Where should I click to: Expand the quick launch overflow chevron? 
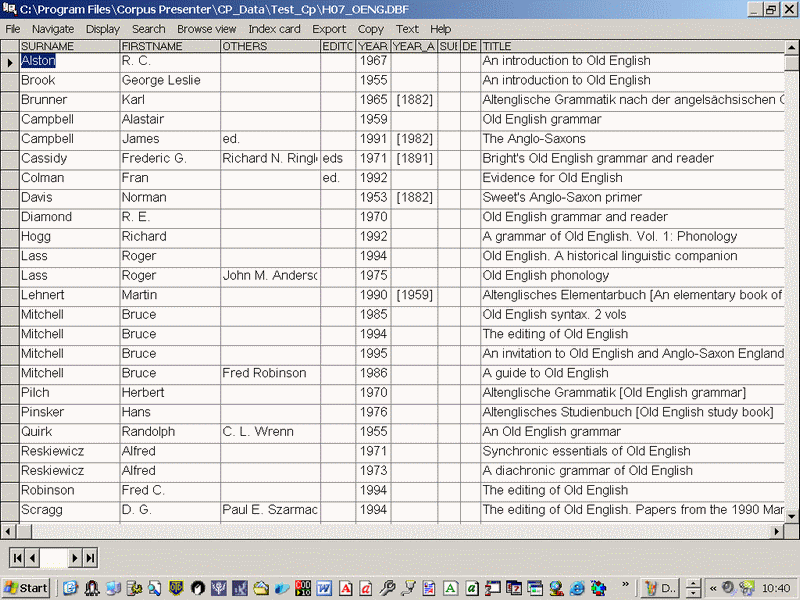626,583
